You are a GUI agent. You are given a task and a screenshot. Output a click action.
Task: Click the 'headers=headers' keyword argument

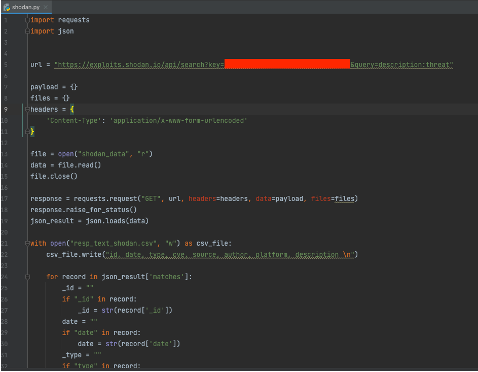point(218,199)
